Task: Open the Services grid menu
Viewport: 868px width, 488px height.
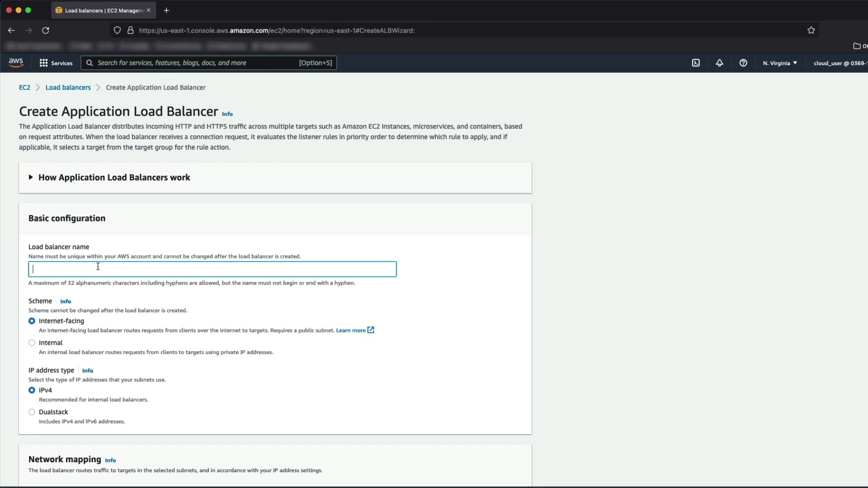Action: tap(56, 63)
